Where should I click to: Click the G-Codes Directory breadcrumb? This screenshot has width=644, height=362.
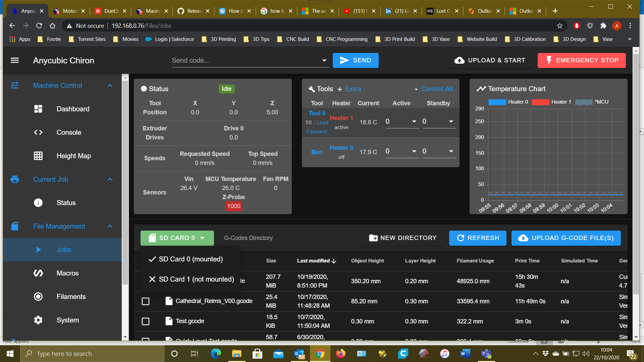point(248,238)
